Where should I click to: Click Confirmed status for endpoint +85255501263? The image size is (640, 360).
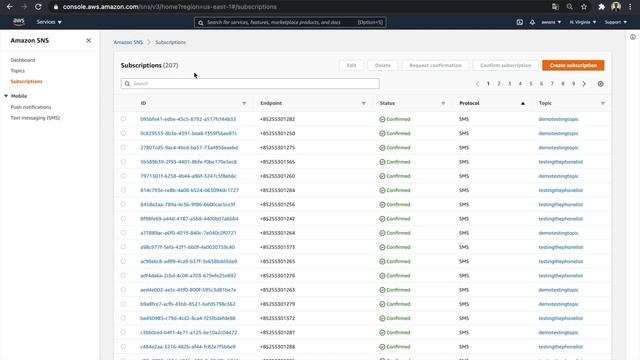(395, 290)
